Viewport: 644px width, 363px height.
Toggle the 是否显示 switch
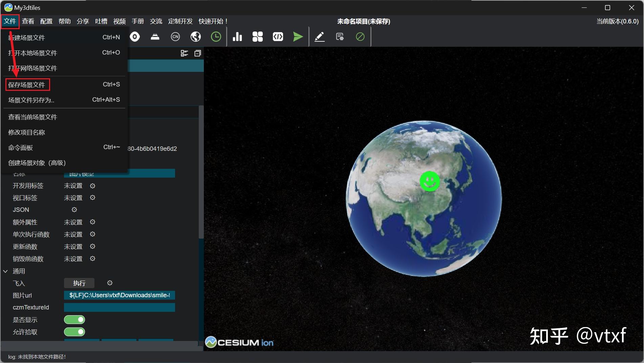[x=74, y=320]
